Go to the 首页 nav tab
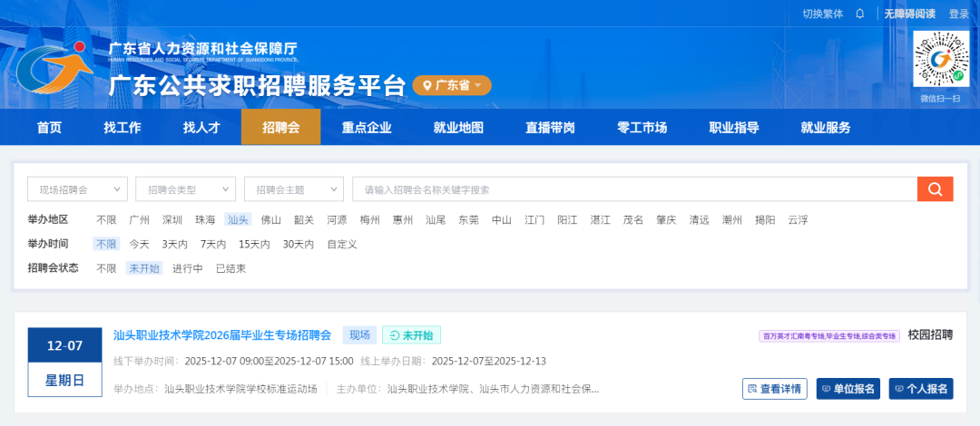The height and width of the screenshot is (426, 980). tap(49, 128)
